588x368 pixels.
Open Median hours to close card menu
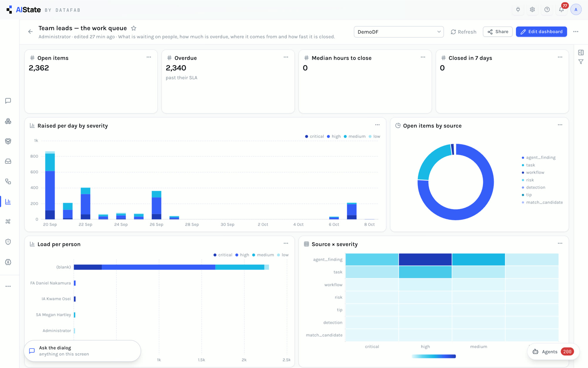click(423, 57)
